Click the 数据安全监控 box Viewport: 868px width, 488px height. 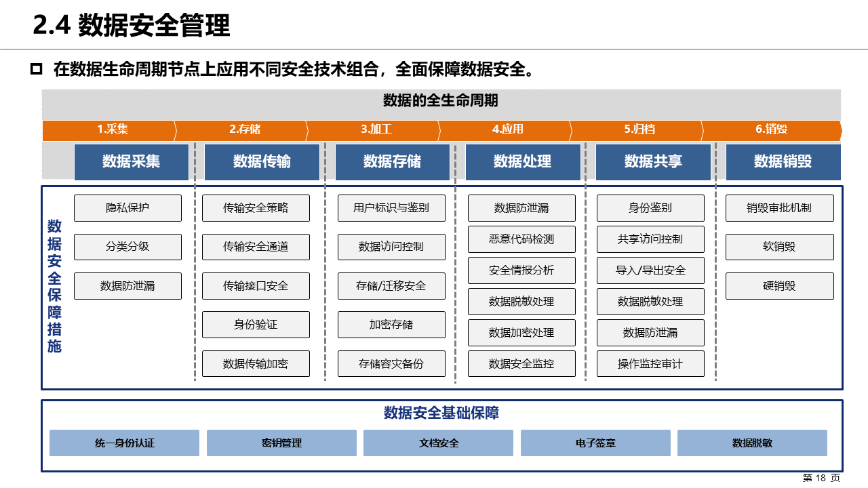(521, 364)
